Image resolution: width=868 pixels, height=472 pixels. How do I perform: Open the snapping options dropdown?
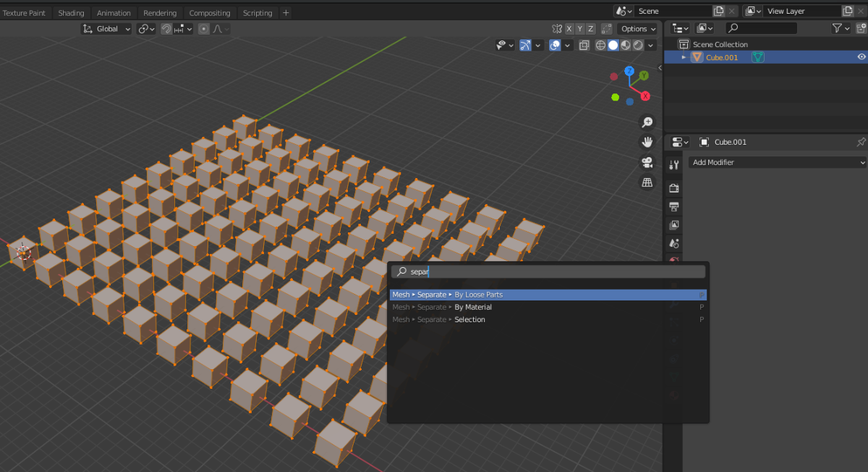click(x=183, y=29)
